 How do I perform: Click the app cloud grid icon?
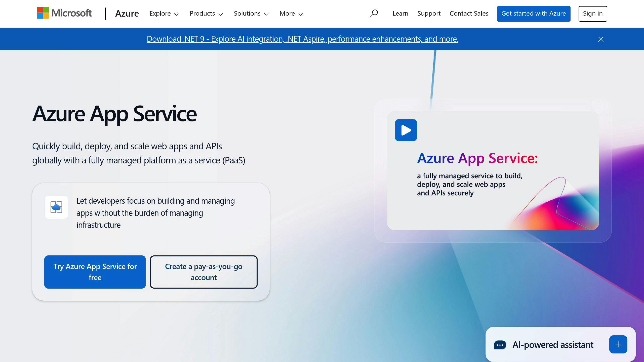(56, 207)
